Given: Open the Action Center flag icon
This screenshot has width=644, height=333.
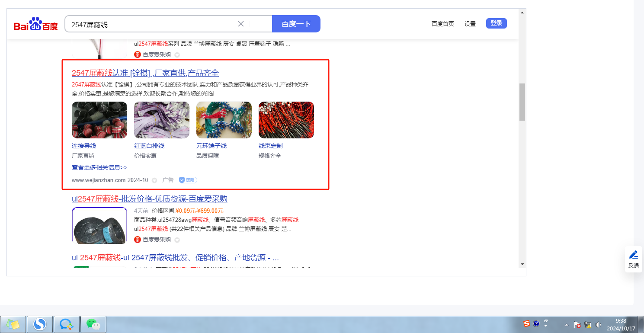Looking at the screenshot, I should [577, 325].
